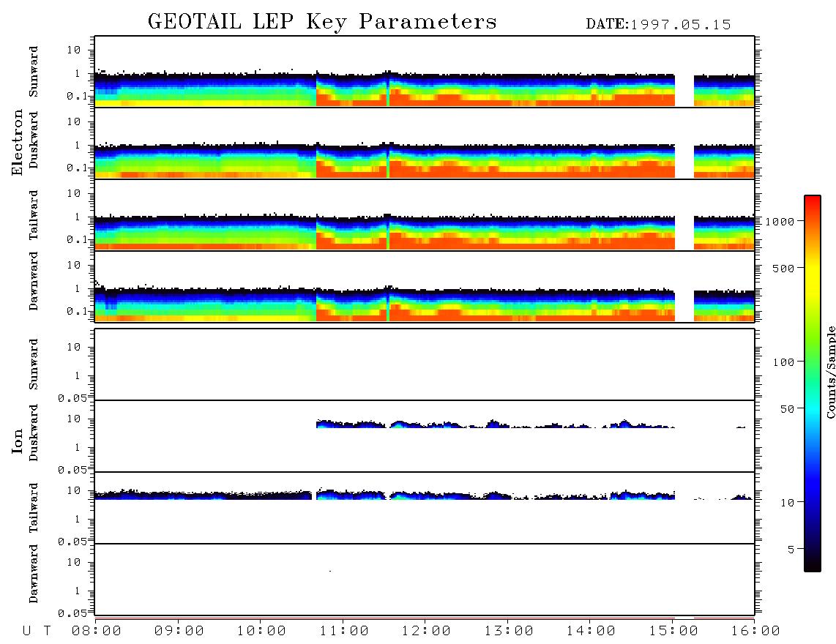
Task: Click the Electron Sunward spectrogram panel
Action: (425, 72)
